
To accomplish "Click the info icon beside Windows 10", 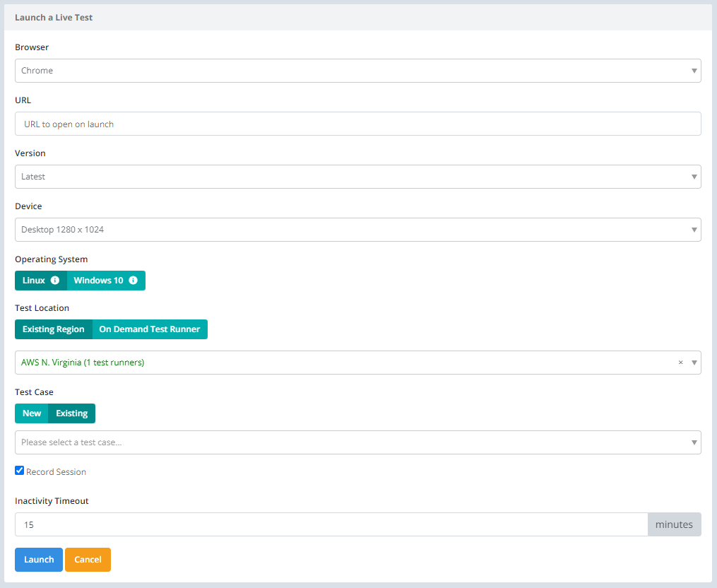I will coord(133,281).
